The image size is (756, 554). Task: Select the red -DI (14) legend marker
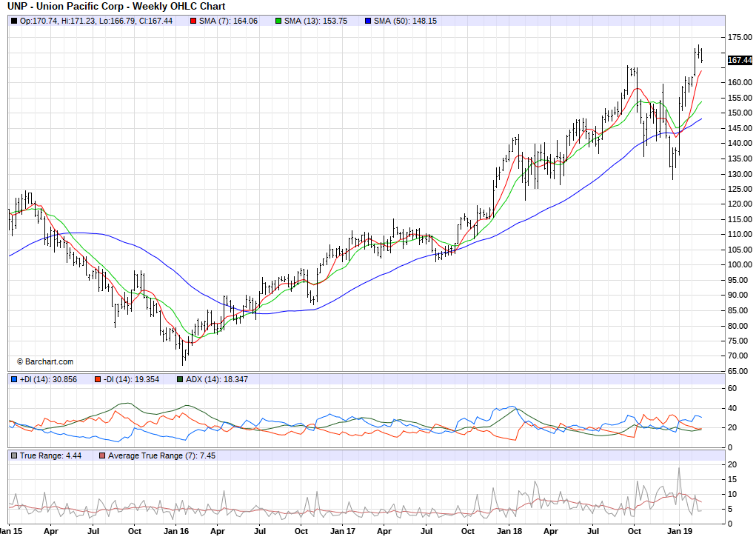pyautogui.click(x=97, y=379)
